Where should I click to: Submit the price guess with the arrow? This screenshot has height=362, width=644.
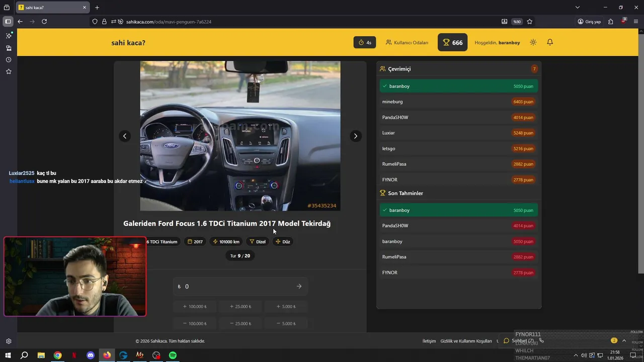pos(299,286)
